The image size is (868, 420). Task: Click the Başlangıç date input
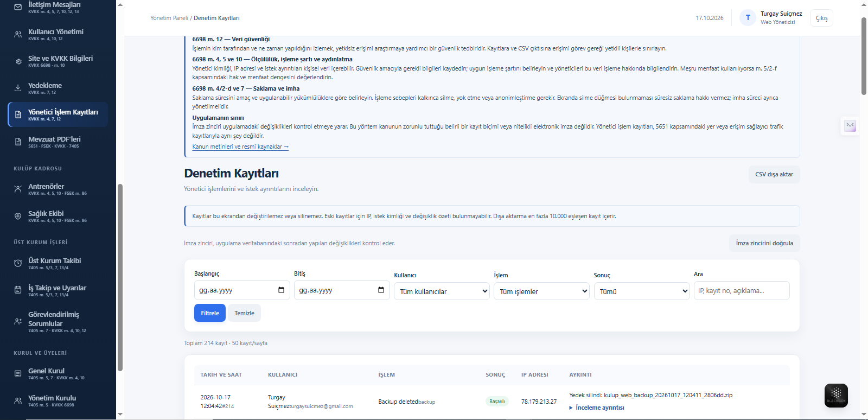point(242,290)
